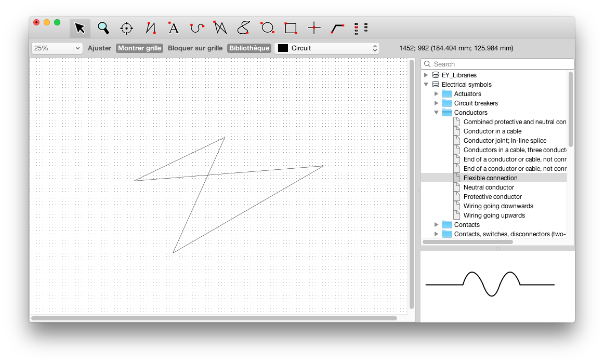Pick the PCB track tool
604x364 pixels.
(337, 28)
